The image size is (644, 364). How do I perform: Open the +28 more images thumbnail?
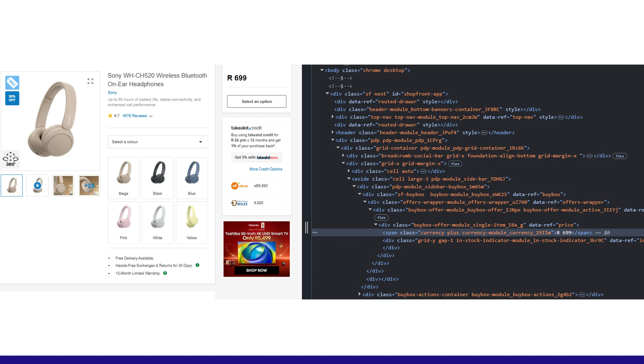point(89,186)
